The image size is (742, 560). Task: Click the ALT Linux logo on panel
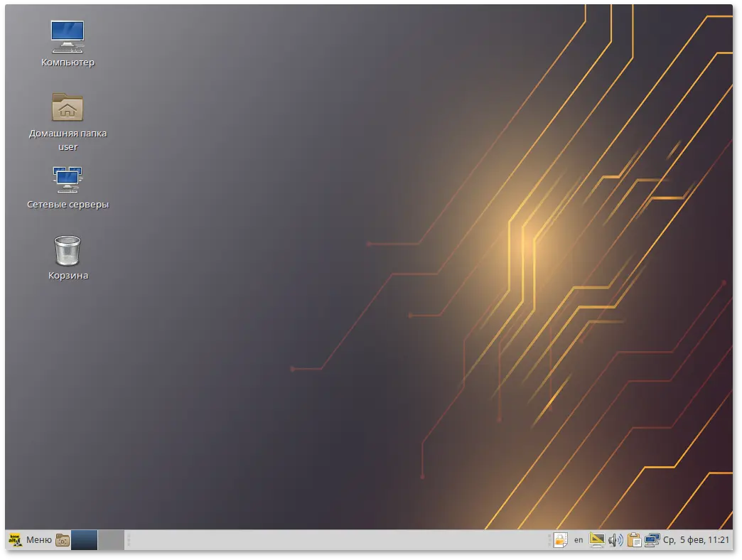point(15,540)
